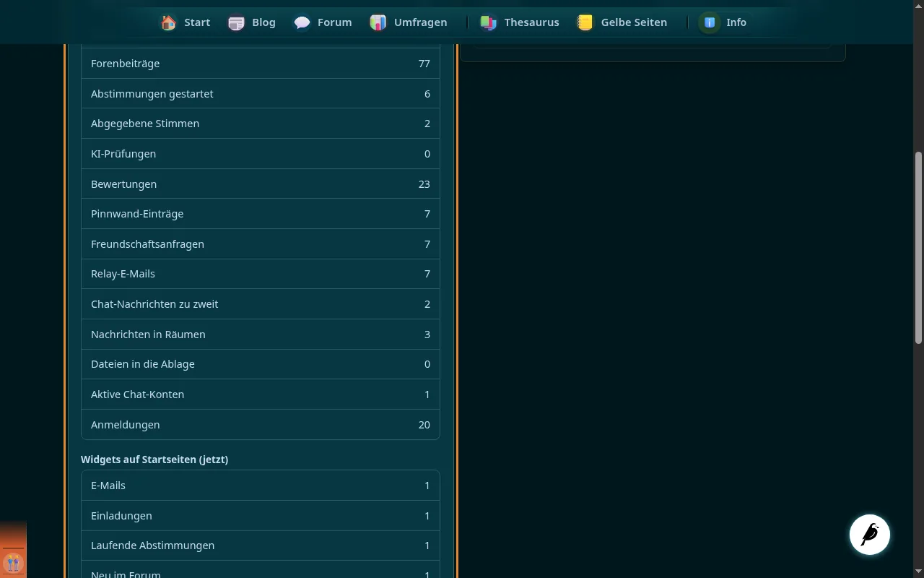Open the Blog newspaper icon
This screenshot has height=578, width=924.
236,22
